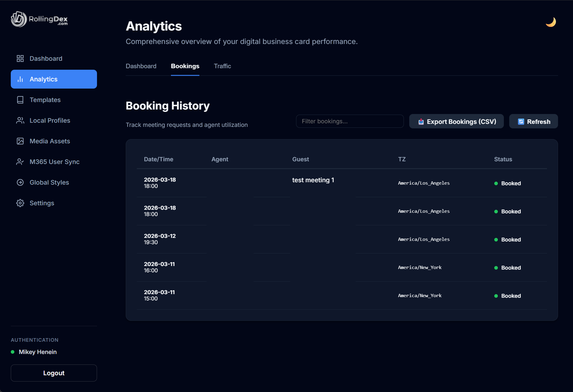The width and height of the screenshot is (573, 392).
Task: Open Templates via the book icon
Action: point(20,100)
